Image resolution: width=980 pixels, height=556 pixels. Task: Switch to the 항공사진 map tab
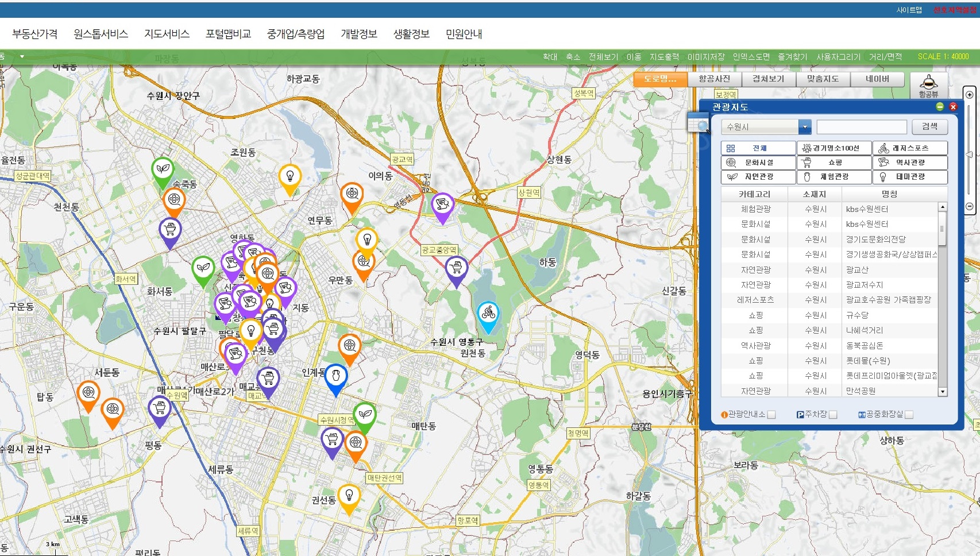[x=714, y=79]
